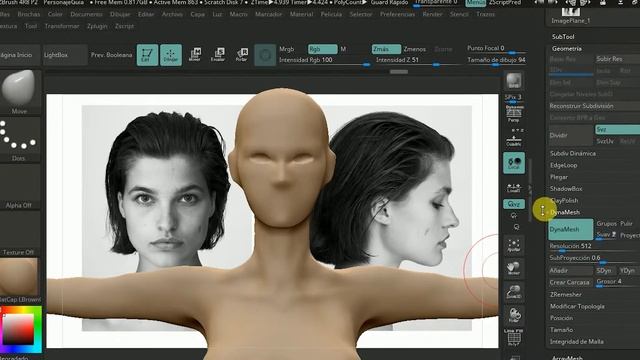Adjust the Intensidad Rgb slider

coord(324,60)
